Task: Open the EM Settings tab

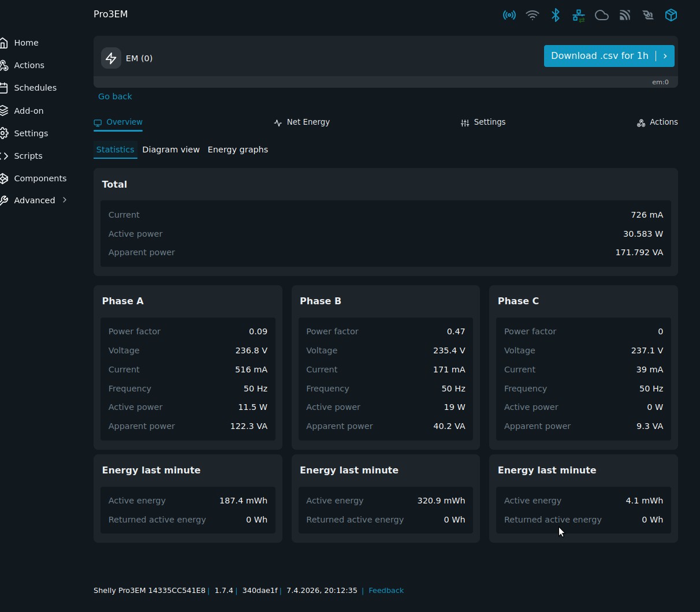Action: click(483, 122)
